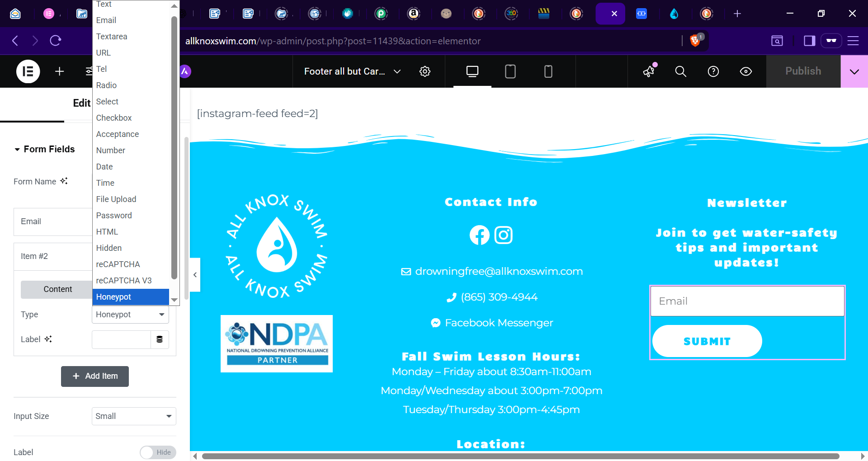868x461 pixels.
Task: Open Elementor finder search icon
Action: point(681,71)
